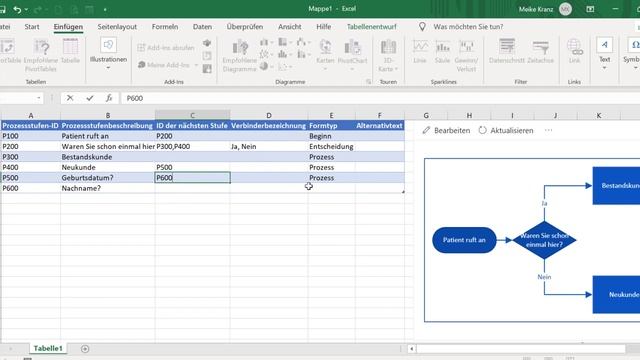Open the Undo history dropdown arrow
The height and width of the screenshot is (360, 640).
click(x=27, y=9)
